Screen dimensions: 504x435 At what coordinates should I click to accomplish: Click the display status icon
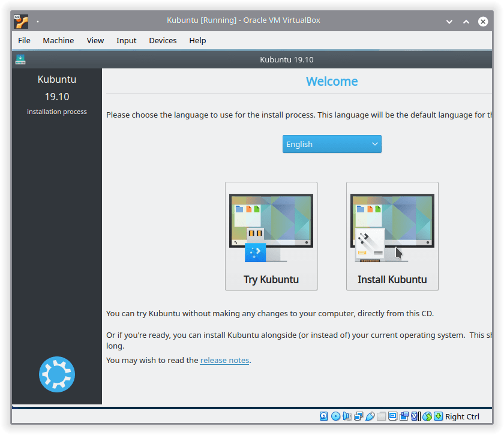pos(392,416)
